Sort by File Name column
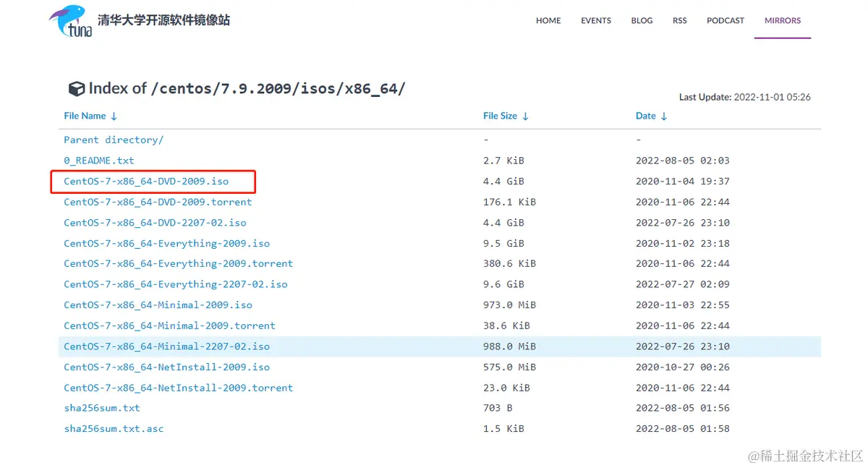The width and height of the screenshot is (868, 468). (90, 116)
